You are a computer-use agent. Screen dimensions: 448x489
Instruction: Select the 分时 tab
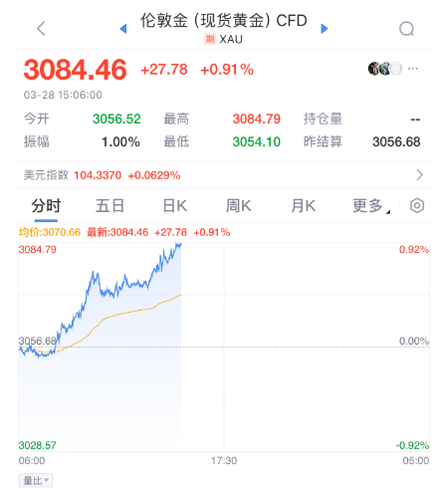pos(46,206)
